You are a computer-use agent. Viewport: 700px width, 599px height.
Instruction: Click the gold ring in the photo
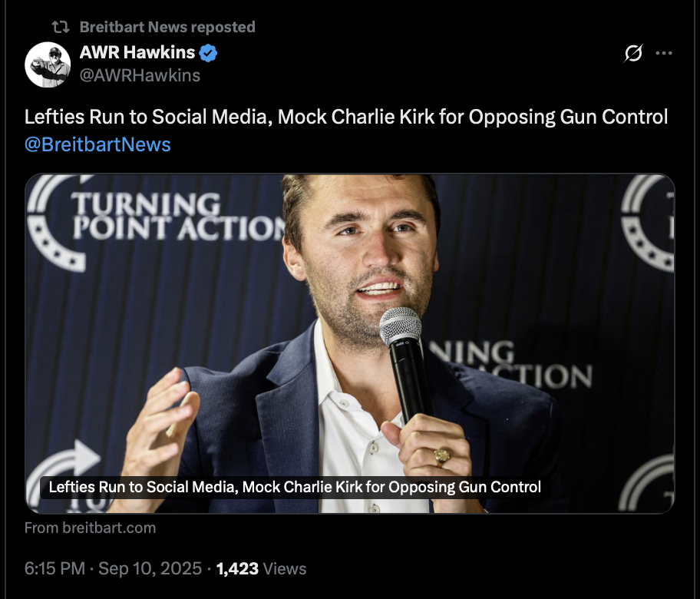(442, 455)
